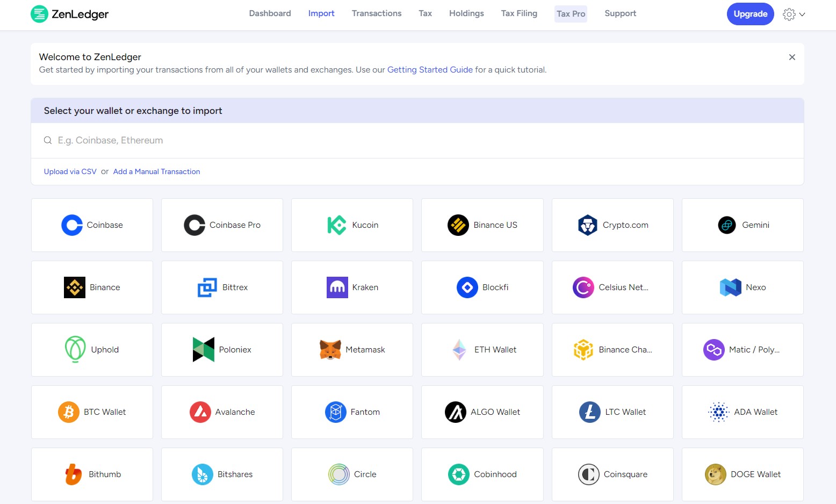
Task: Choose the LTC Wallet icon
Action: [x=590, y=412]
